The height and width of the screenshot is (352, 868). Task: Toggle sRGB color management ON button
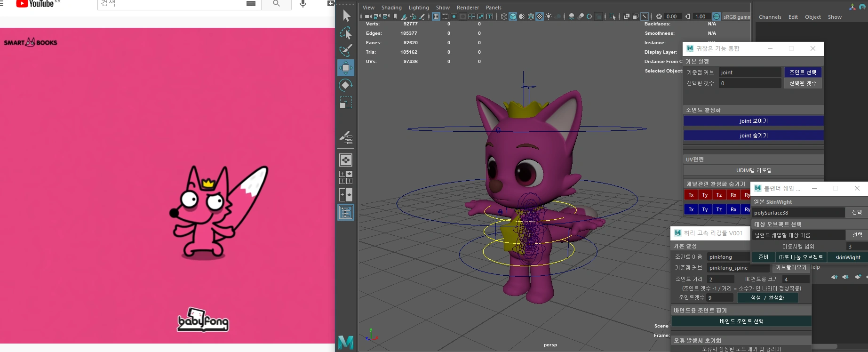[716, 16]
